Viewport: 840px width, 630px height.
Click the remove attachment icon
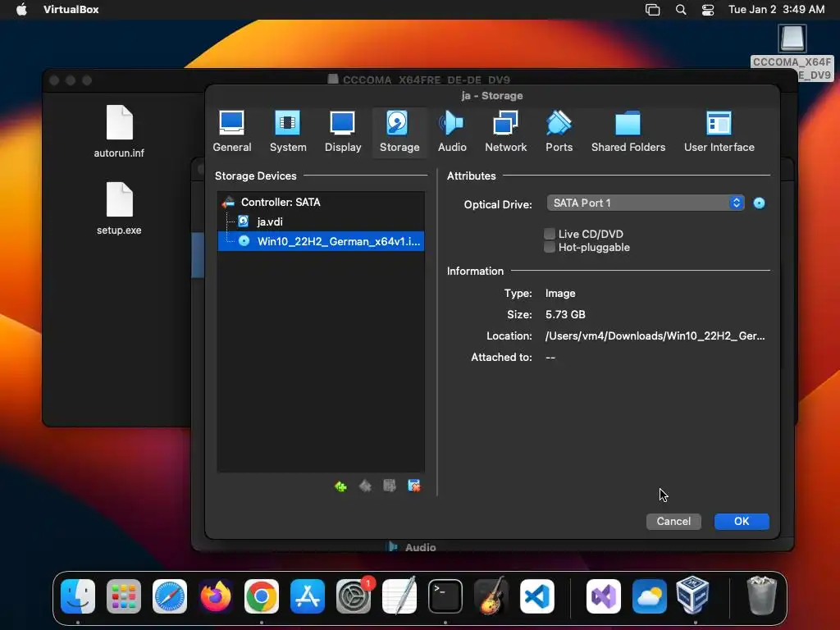pyautogui.click(x=414, y=486)
